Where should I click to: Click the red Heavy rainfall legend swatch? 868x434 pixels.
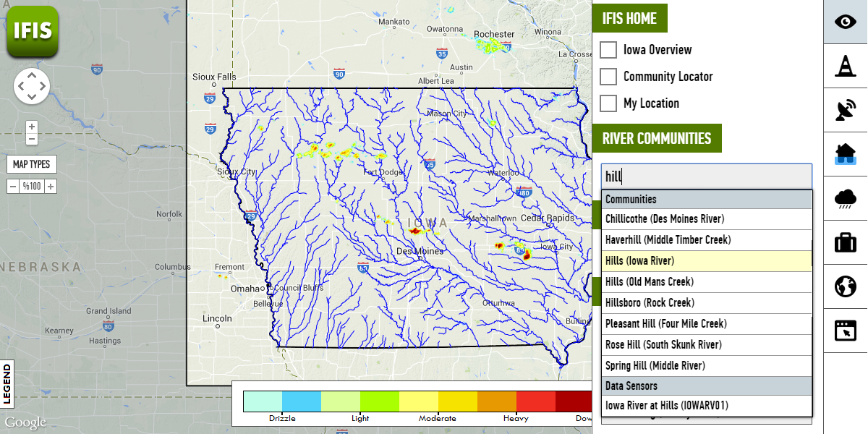(x=536, y=401)
